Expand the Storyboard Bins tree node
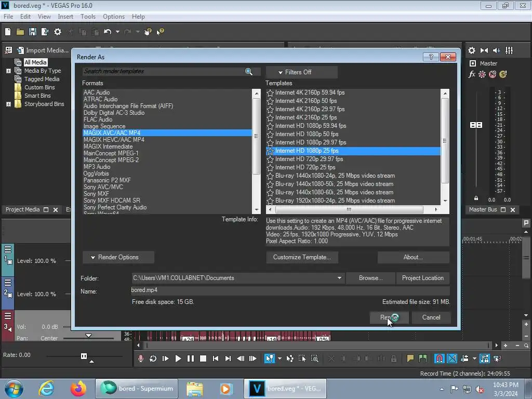 click(8, 104)
